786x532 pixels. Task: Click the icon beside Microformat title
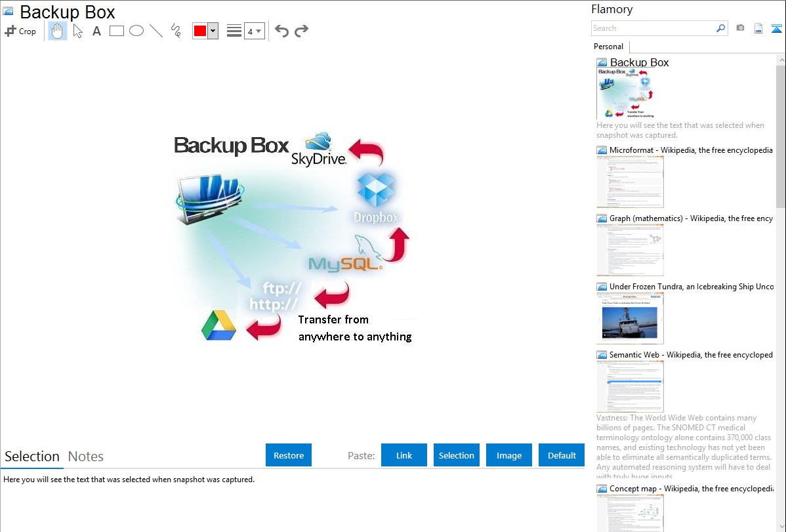tap(602, 150)
